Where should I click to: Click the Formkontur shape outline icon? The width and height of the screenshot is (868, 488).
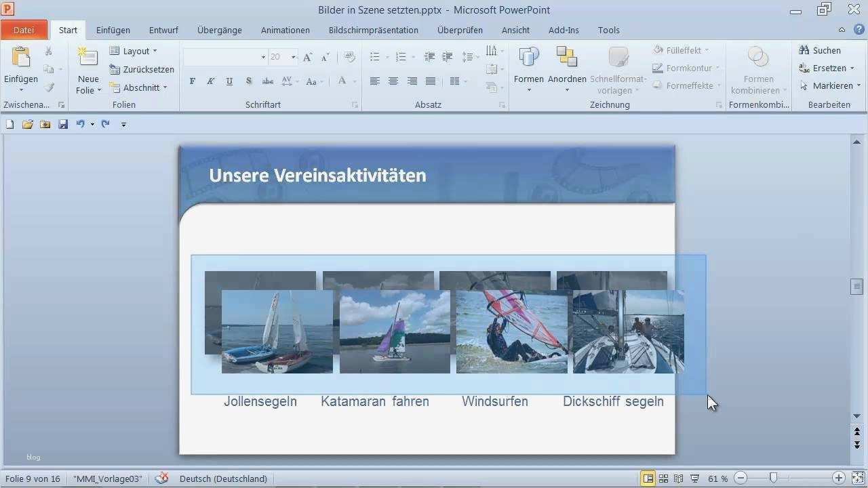pyautogui.click(x=657, y=68)
